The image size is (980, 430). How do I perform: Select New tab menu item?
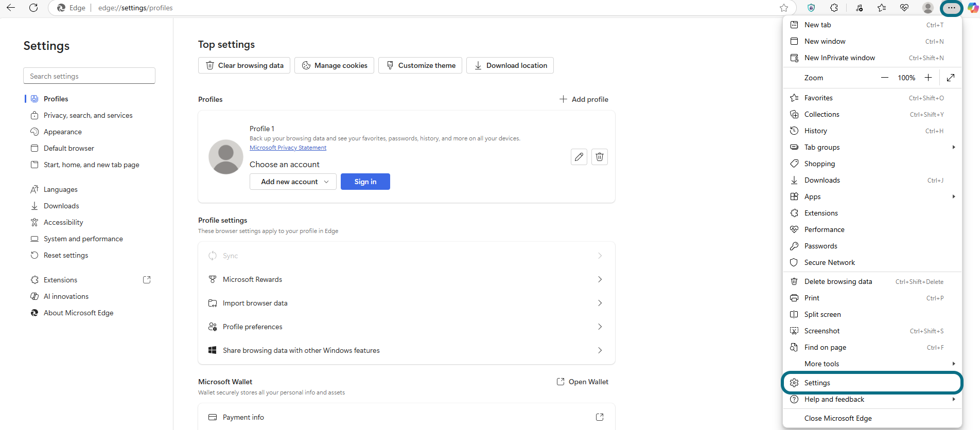click(872, 25)
